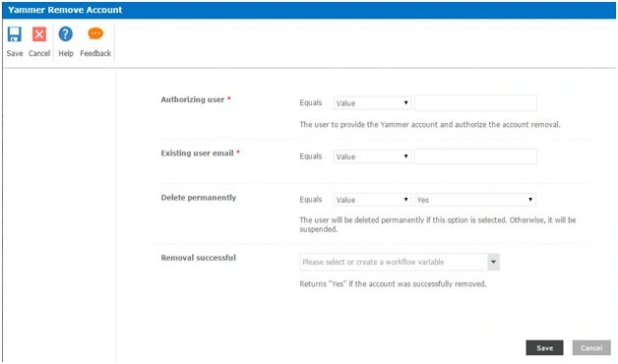Open Delete permanently Value type dropdown
The height and width of the screenshot is (364, 618).
point(372,200)
